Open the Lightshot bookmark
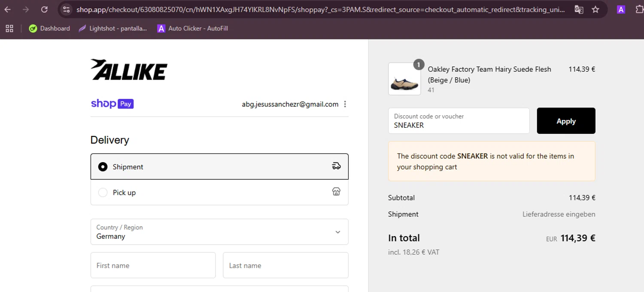 click(x=113, y=28)
